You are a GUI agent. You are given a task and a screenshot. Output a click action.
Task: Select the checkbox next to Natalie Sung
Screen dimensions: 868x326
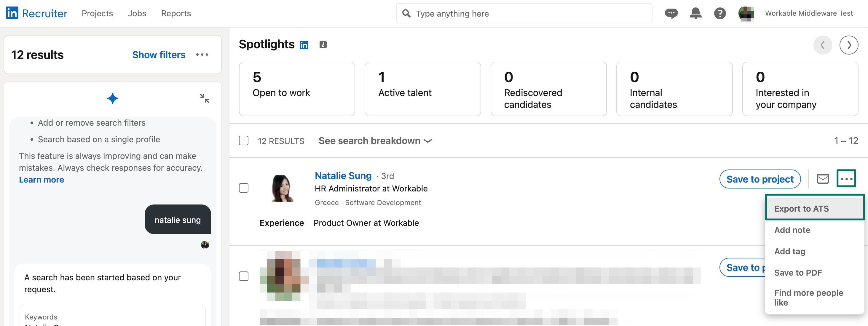click(244, 188)
